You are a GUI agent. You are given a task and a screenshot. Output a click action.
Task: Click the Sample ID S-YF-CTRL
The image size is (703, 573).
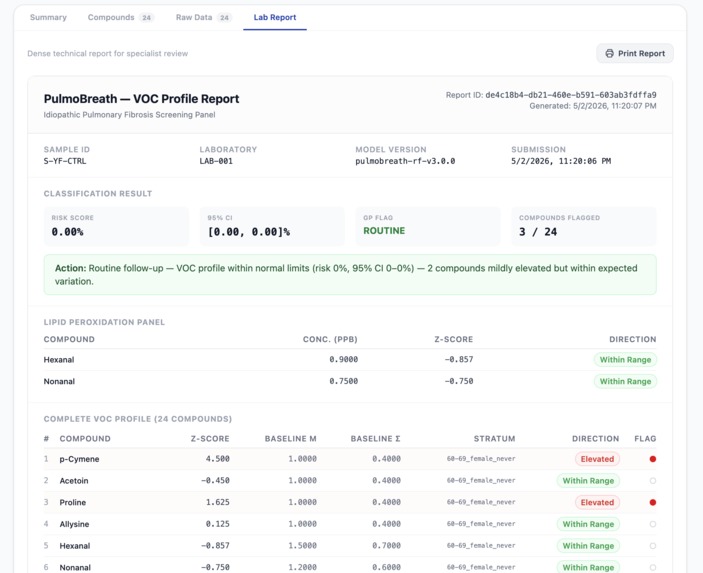click(65, 161)
